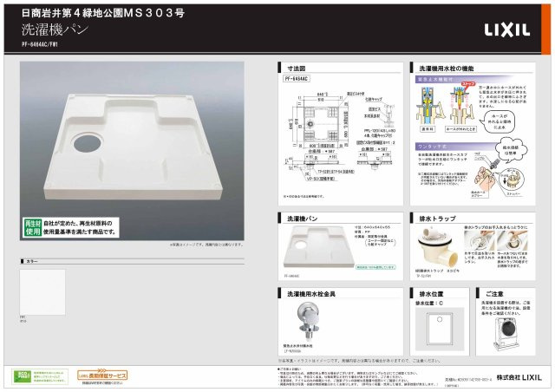Click the 株式会社 LIXIL footer text
555x392 pixels.
point(519,377)
